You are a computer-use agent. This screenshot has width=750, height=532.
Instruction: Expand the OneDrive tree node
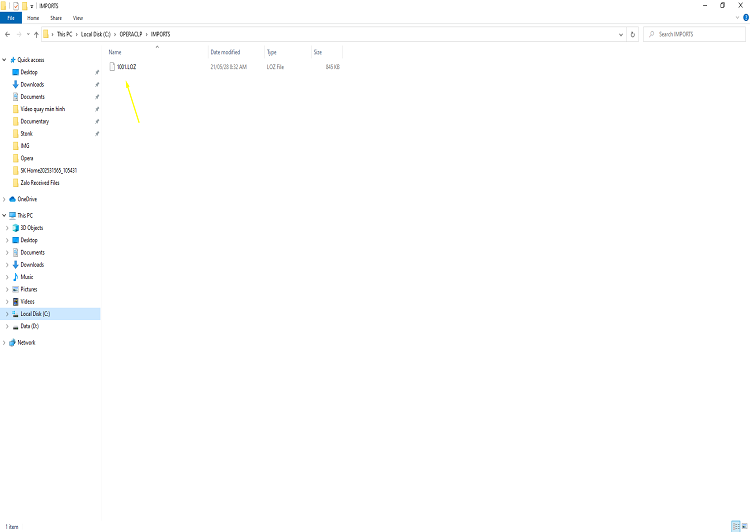pos(4,199)
